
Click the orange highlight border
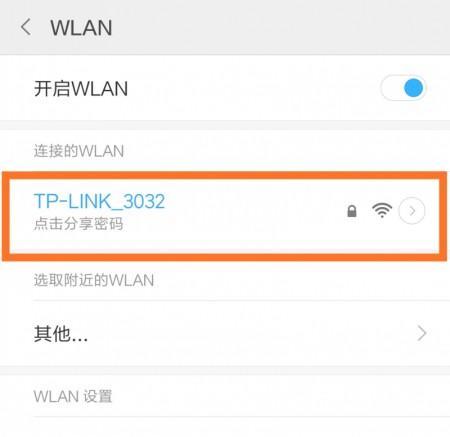225,175
